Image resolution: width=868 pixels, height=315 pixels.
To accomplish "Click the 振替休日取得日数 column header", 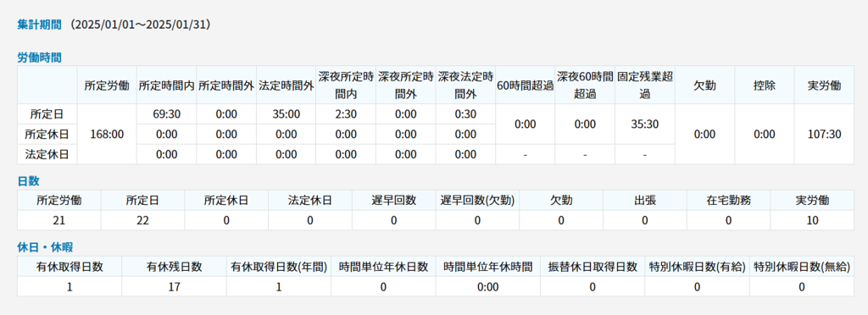I will [593, 267].
